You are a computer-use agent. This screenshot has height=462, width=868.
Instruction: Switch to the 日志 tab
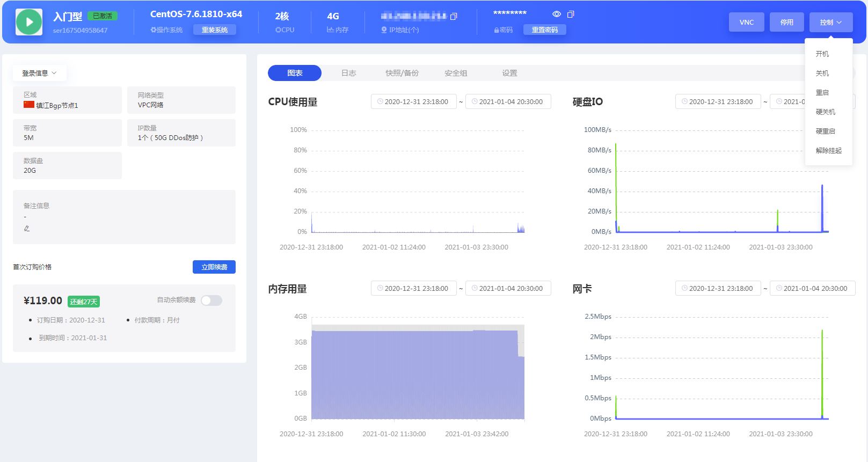point(348,73)
